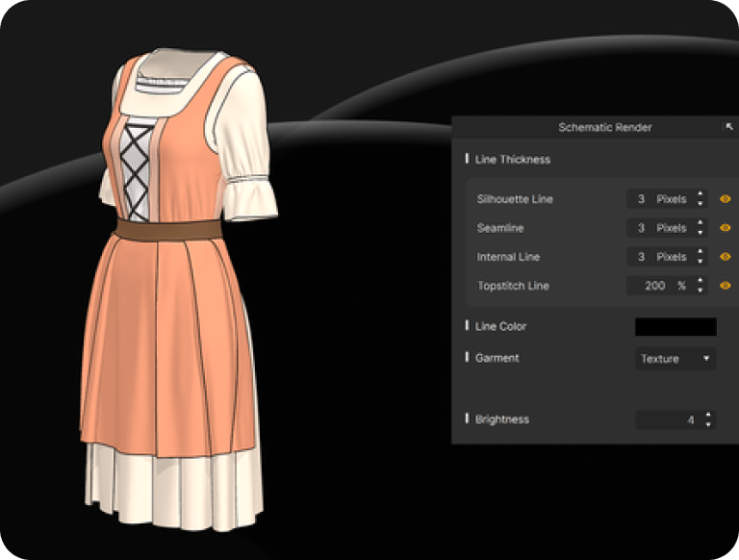The width and height of the screenshot is (739, 560).
Task: Collapse the Garment section
Action: pyautogui.click(x=468, y=358)
